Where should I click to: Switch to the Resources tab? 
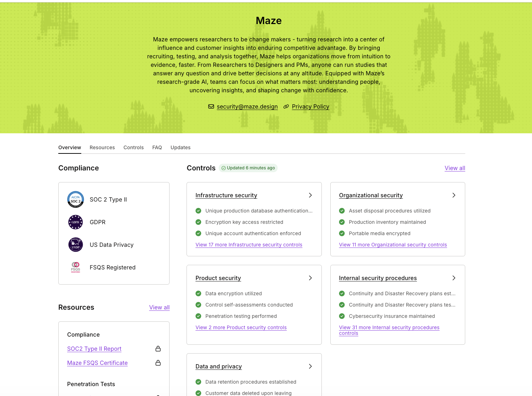coord(102,147)
